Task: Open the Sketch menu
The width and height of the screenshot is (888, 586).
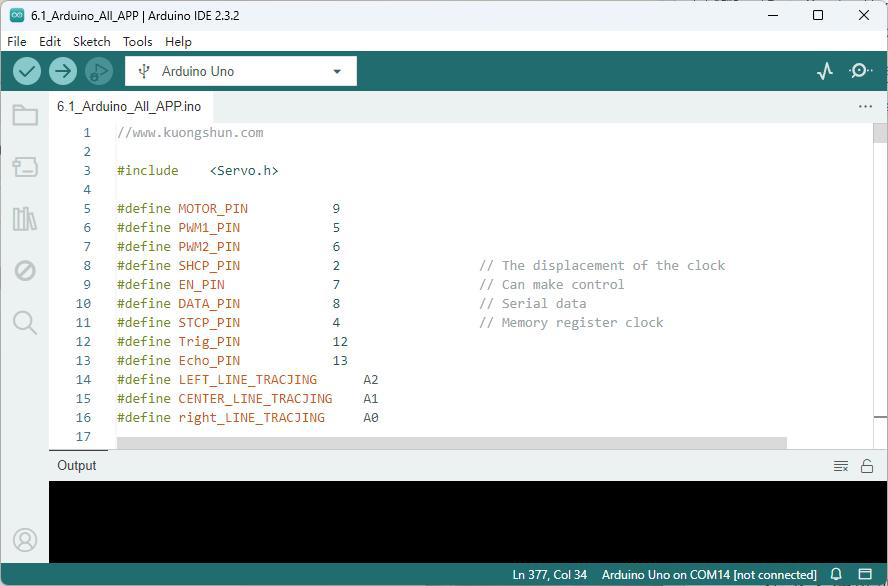Action: (91, 41)
